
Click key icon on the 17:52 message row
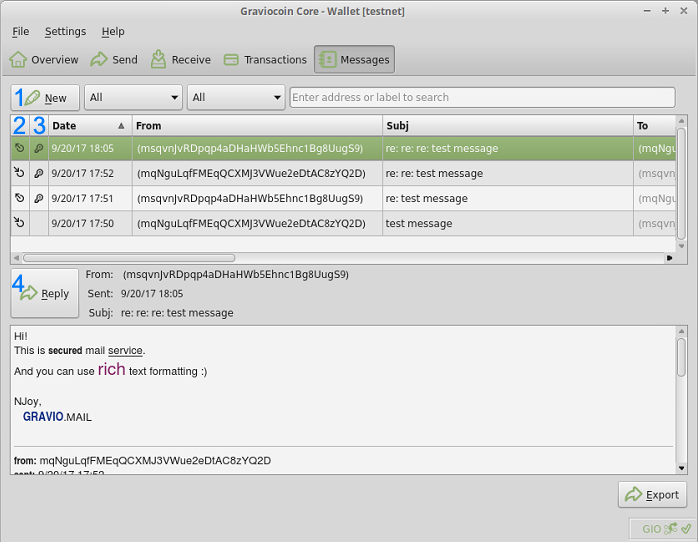39,173
